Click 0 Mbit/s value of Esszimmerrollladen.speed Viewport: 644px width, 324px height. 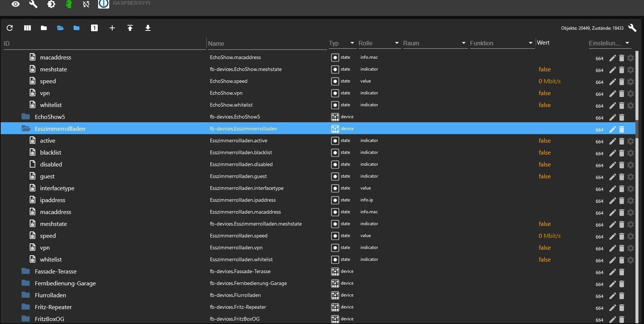(x=550, y=236)
